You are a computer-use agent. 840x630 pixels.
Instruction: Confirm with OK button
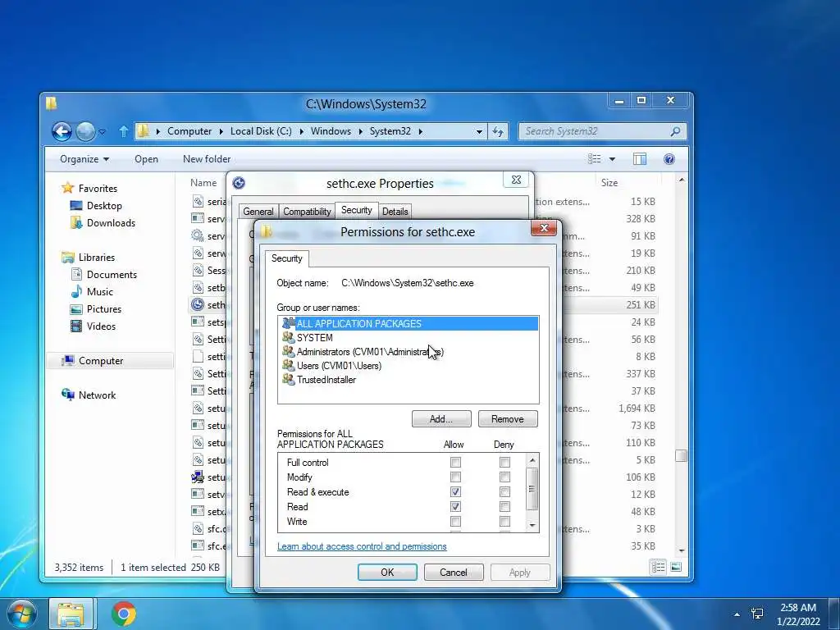coord(387,572)
